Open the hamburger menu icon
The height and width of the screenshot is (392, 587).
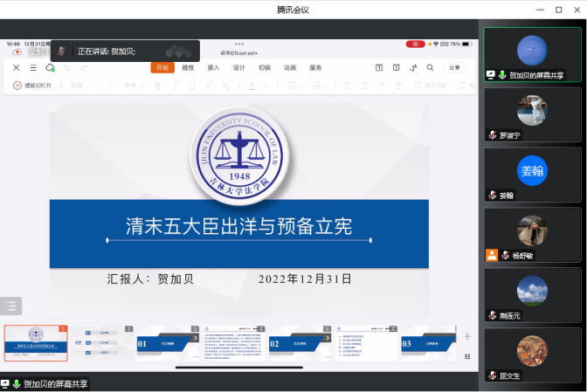click(x=33, y=68)
